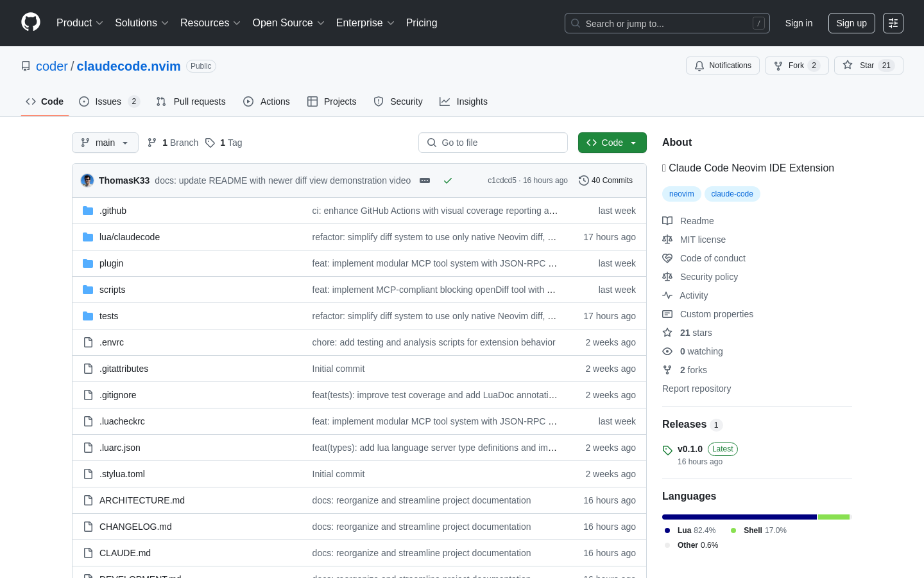924x578 pixels.
Task: Click the Sign up button
Action: pos(851,23)
